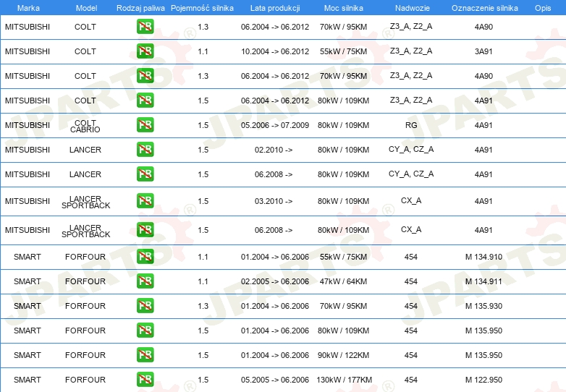Viewport: 566px width, 392px height.
Task: Click fuel icon for the LANCER 06.2008 CY_A row
Action: pyautogui.click(x=145, y=174)
